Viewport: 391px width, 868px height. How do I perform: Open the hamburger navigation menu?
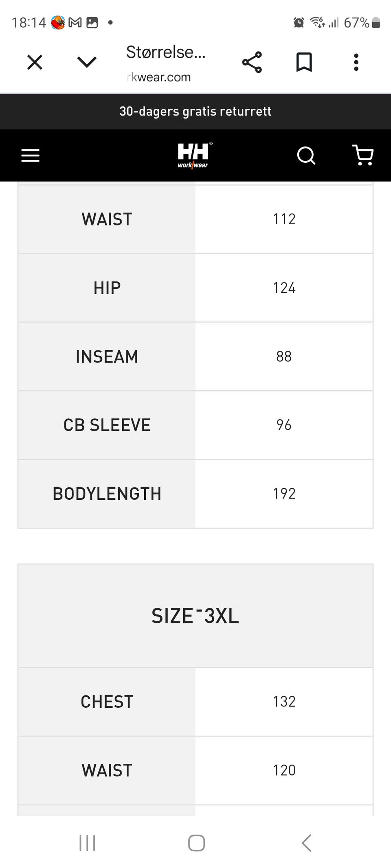point(31,155)
